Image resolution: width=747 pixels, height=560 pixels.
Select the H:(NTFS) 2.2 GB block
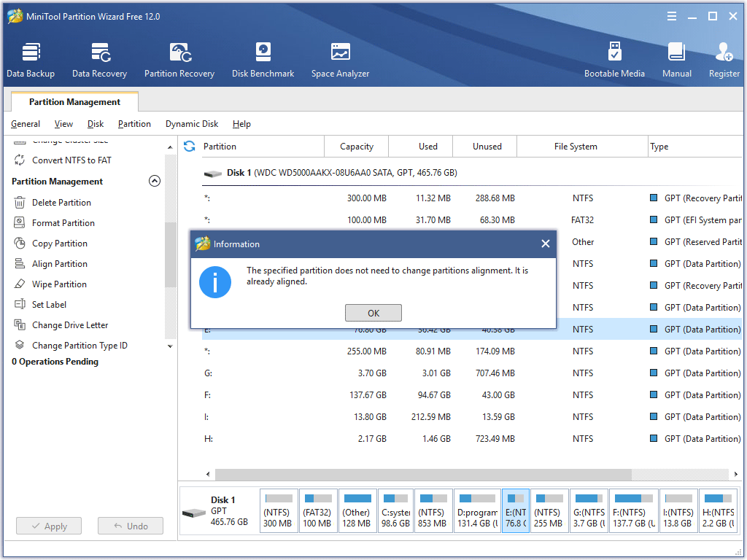point(719,511)
